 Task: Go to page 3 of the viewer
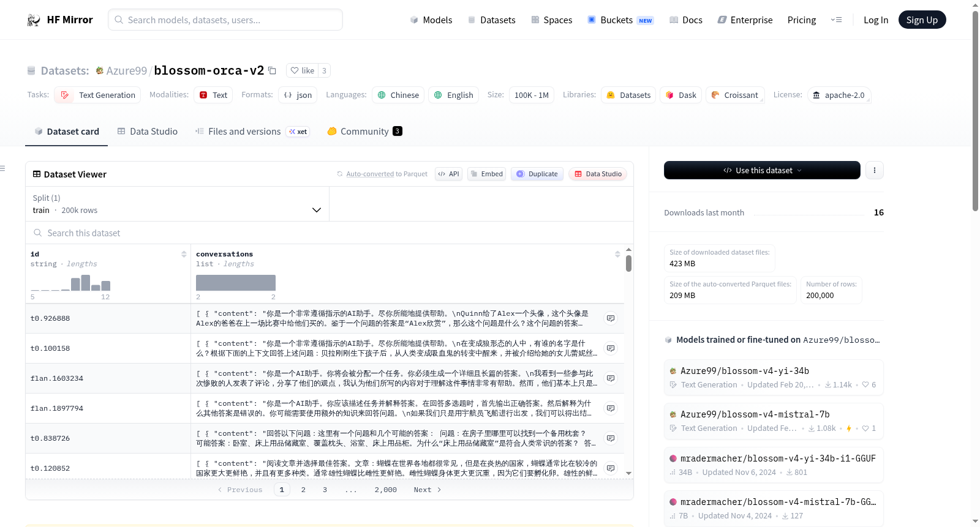(x=325, y=490)
